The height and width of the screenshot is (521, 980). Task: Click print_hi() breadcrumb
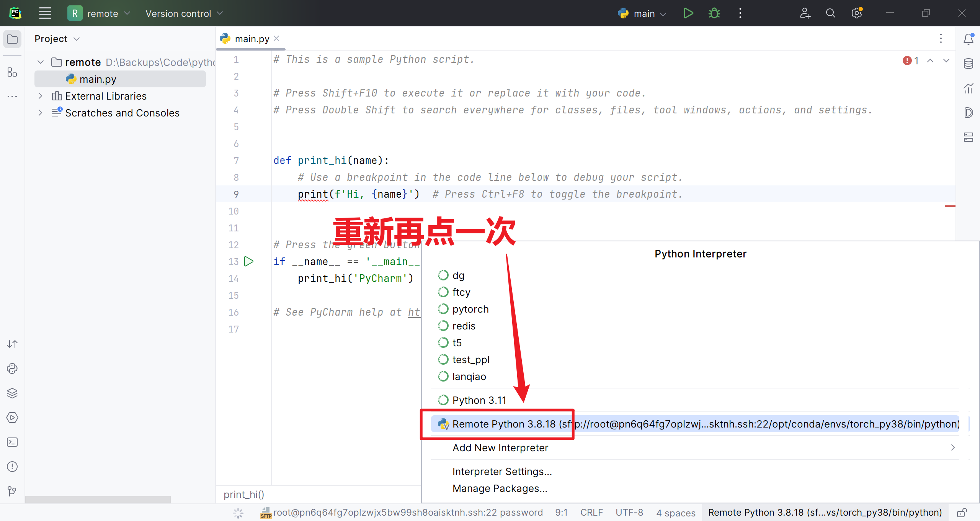point(244,495)
